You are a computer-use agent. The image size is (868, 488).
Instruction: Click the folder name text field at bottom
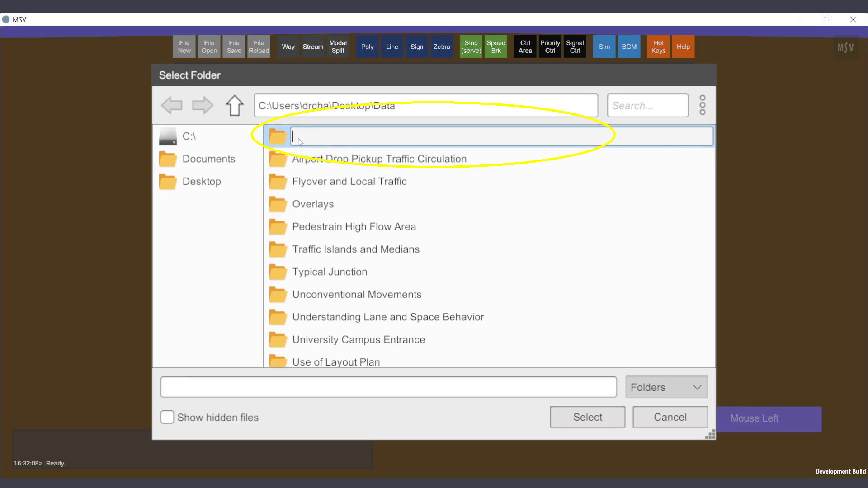pyautogui.click(x=388, y=387)
